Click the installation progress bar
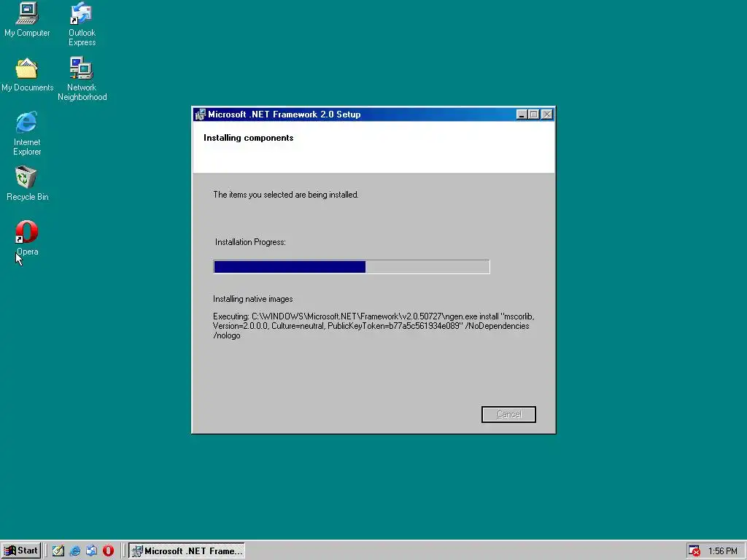The image size is (747, 560). point(352,267)
